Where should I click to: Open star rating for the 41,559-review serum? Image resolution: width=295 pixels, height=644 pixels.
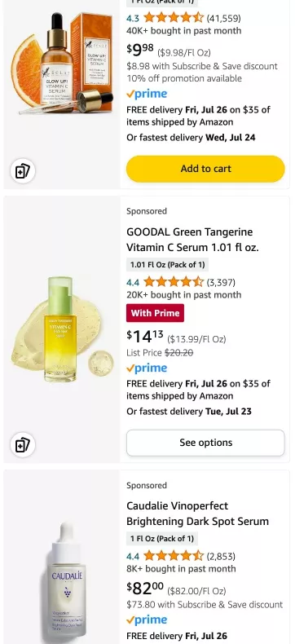(174, 18)
